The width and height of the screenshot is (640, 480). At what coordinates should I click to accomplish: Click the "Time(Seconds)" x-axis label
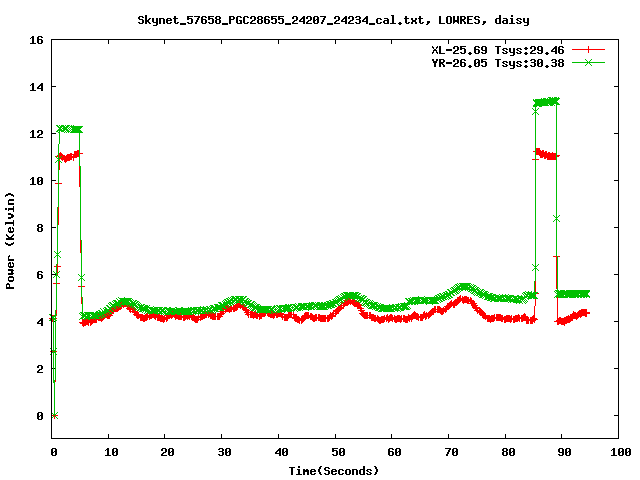[x=335, y=470]
